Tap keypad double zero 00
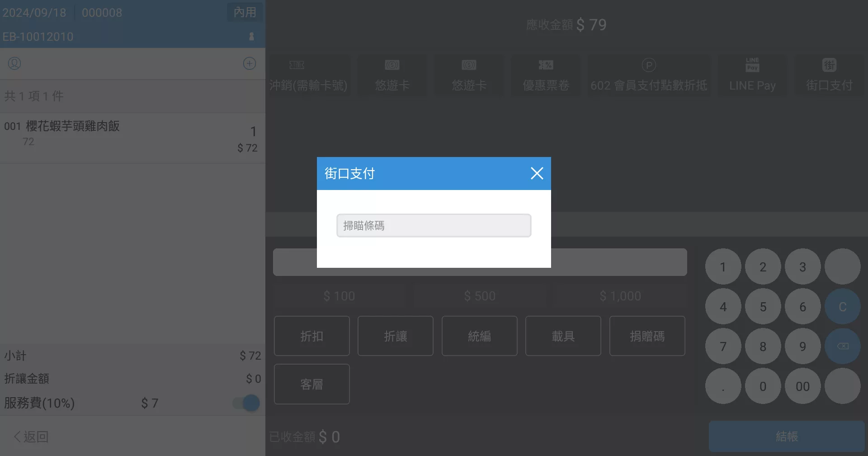The image size is (868, 456). pos(802,386)
